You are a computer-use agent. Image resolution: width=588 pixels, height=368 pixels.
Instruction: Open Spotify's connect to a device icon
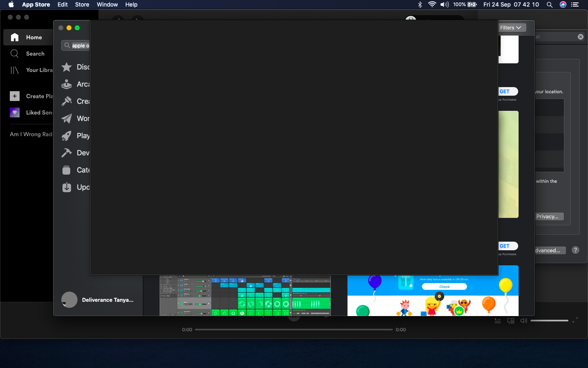point(510,321)
